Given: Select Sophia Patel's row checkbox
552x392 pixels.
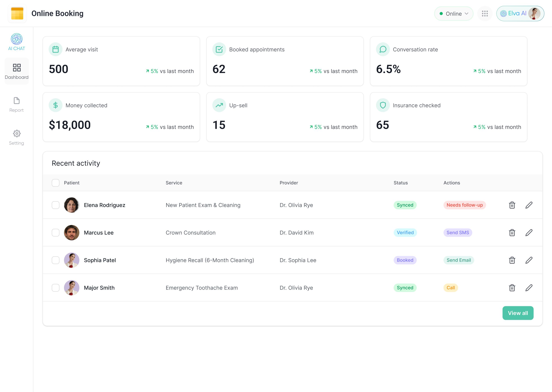Looking at the screenshot, I should point(55,260).
